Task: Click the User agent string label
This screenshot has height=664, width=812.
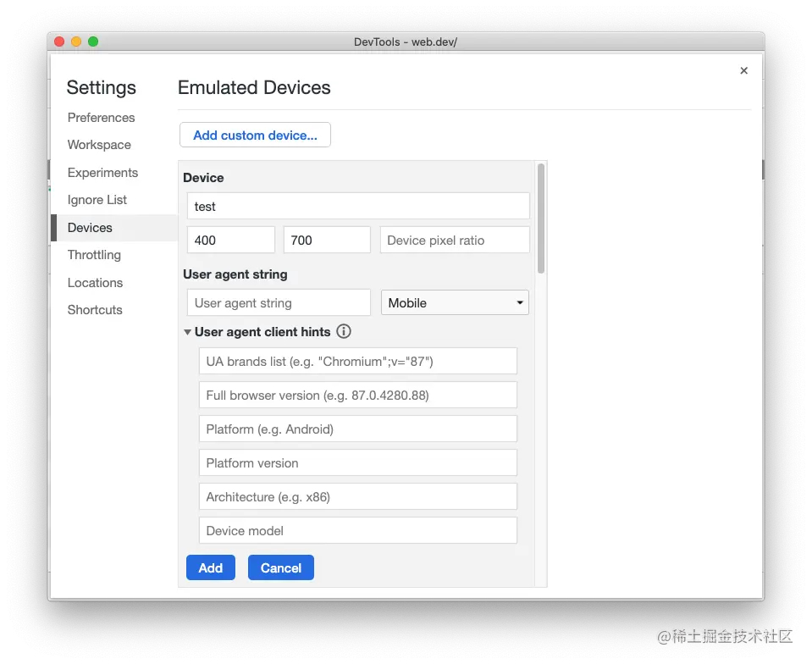Action: pos(235,274)
